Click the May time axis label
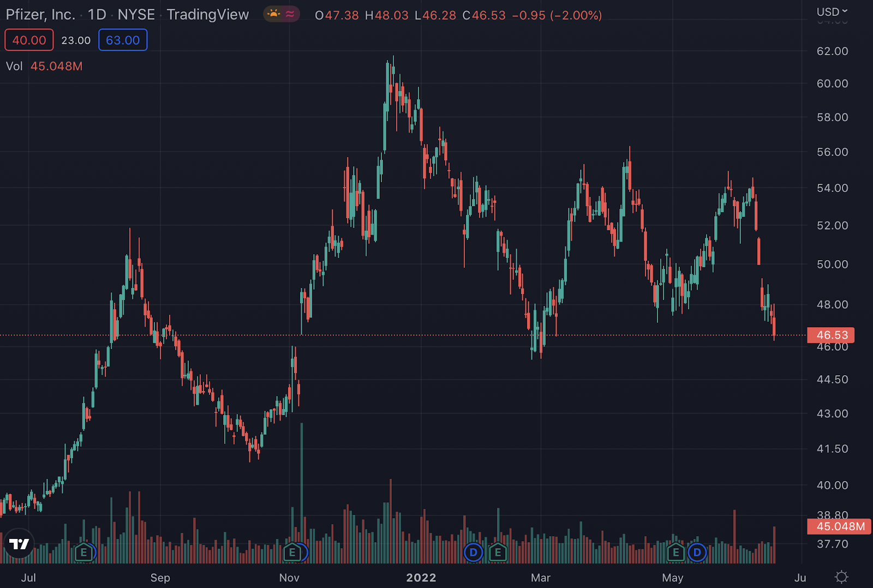This screenshot has height=588, width=873. pyautogui.click(x=672, y=578)
